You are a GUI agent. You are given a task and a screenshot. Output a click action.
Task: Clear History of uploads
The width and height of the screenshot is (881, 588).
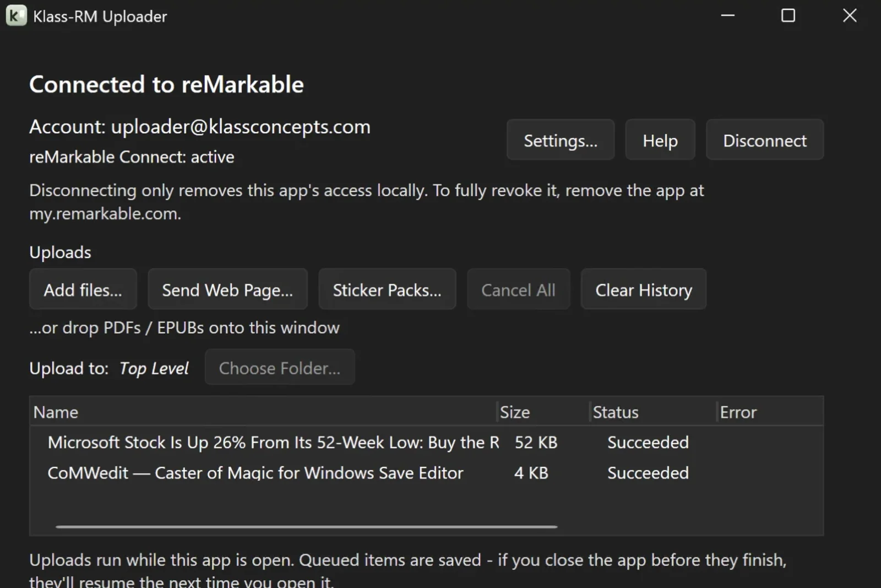(644, 289)
